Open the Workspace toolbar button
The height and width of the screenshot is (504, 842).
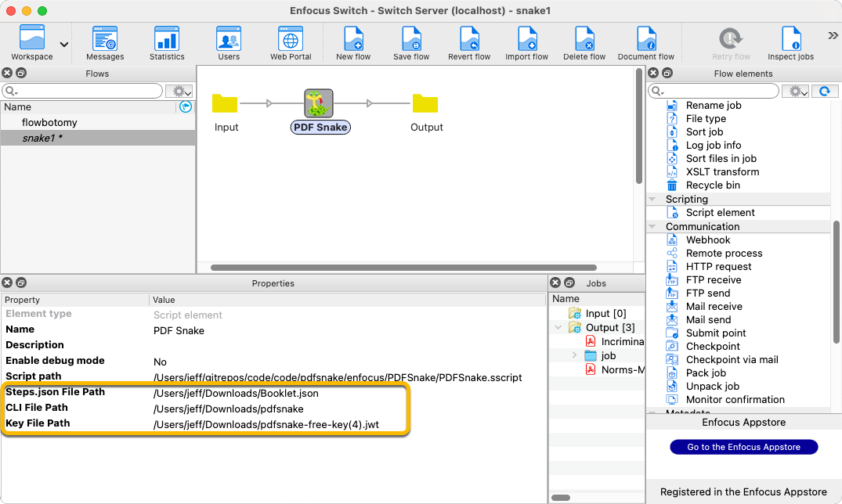[x=31, y=42]
